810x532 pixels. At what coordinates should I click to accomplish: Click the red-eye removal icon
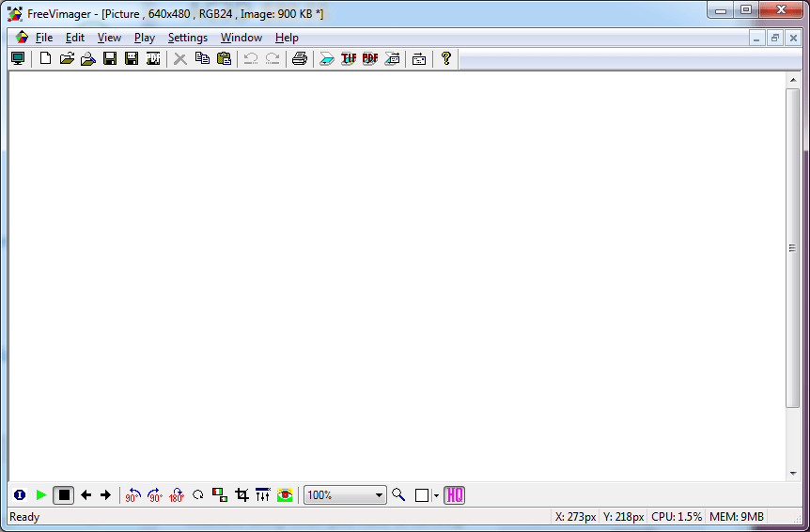pos(285,495)
